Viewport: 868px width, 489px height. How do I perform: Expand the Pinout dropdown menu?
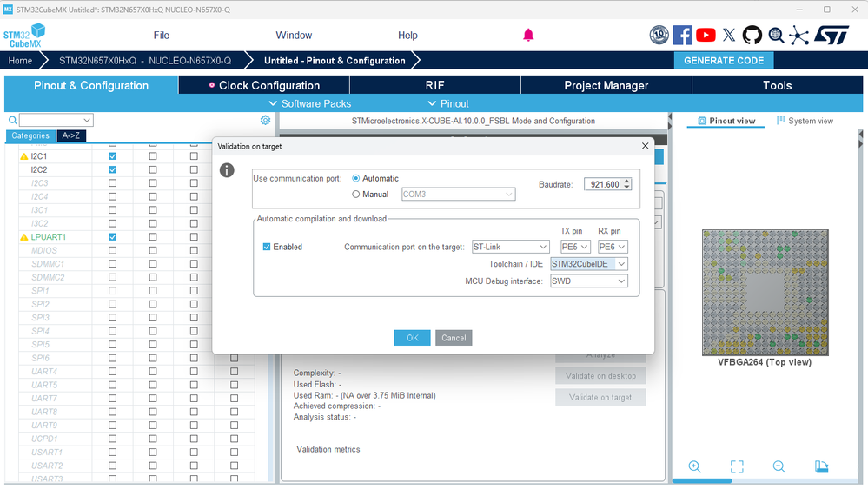click(x=448, y=103)
